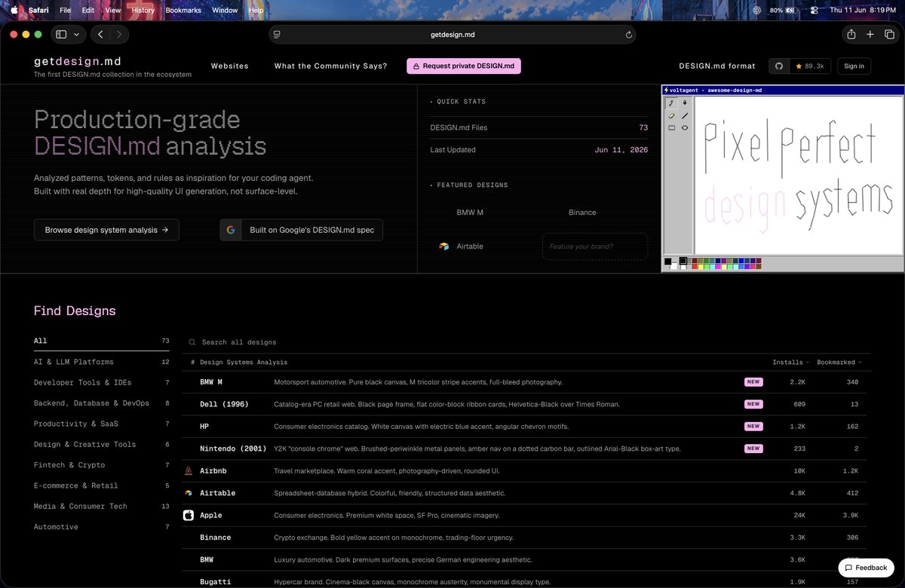Click NEW badge on HP row
This screenshot has width=905, height=588.
click(x=753, y=427)
